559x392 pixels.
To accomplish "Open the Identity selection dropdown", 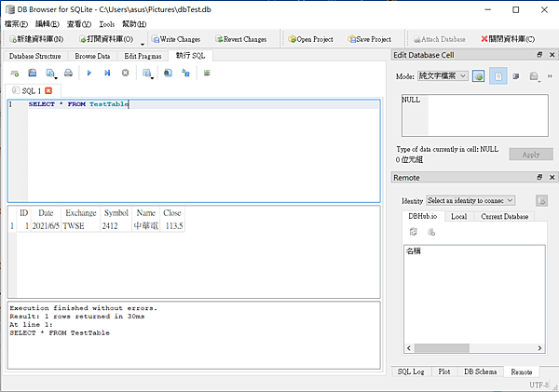I will tap(470, 200).
